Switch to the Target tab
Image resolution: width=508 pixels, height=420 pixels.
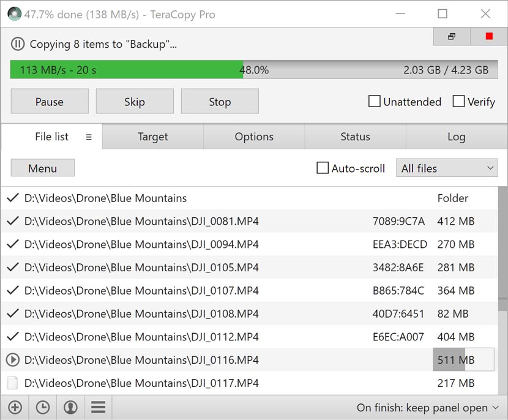pos(152,137)
